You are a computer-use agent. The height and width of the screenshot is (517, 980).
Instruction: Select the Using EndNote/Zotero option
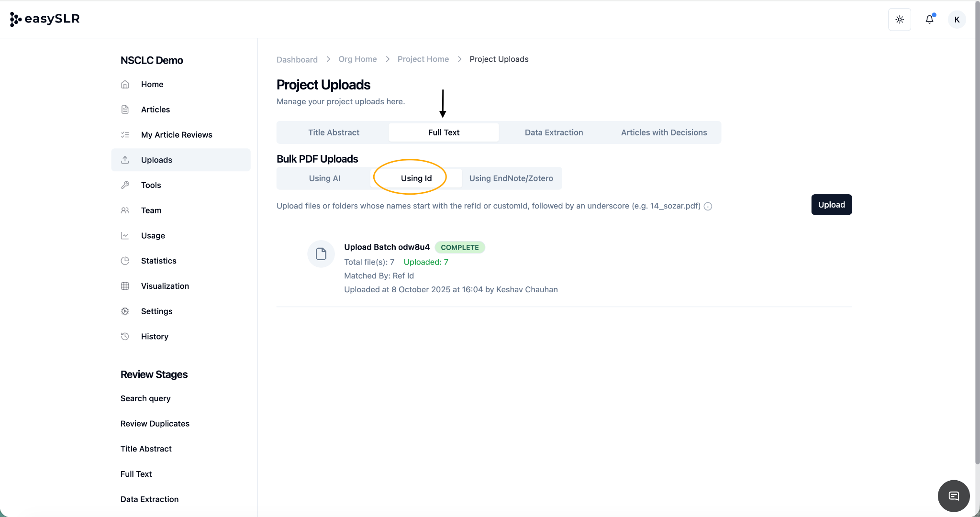click(511, 178)
